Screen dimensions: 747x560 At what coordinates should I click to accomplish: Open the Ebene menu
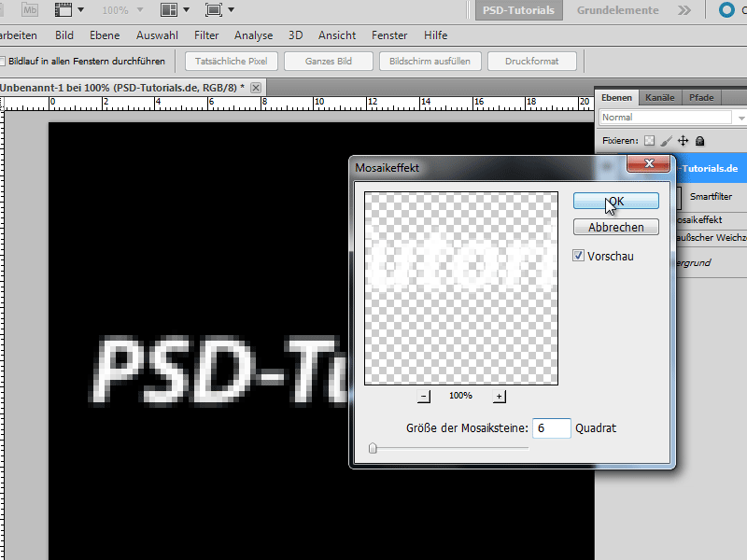click(x=105, y=35)
